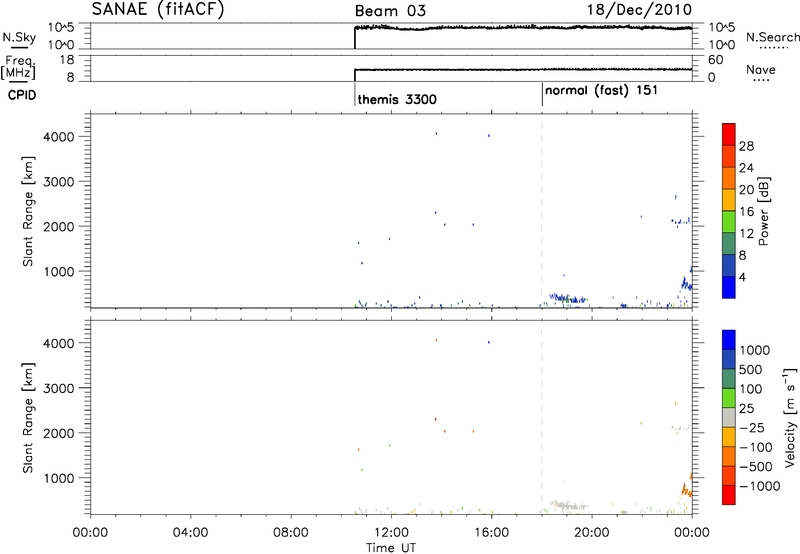Select the 4 label on Power colorbar
The height and width of the screenshot is (554, 800).
point(743,277)
